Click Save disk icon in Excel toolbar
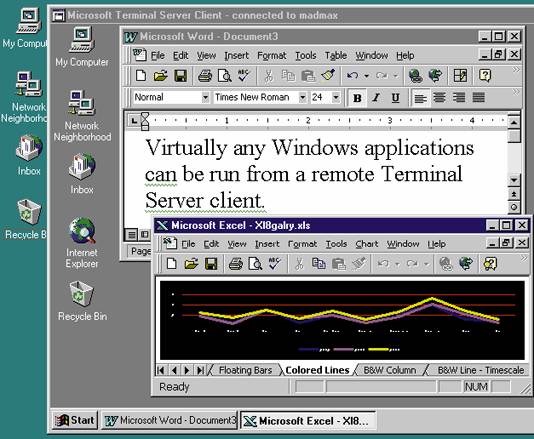The height and width of the screenshot is (439, 534). 211,264
